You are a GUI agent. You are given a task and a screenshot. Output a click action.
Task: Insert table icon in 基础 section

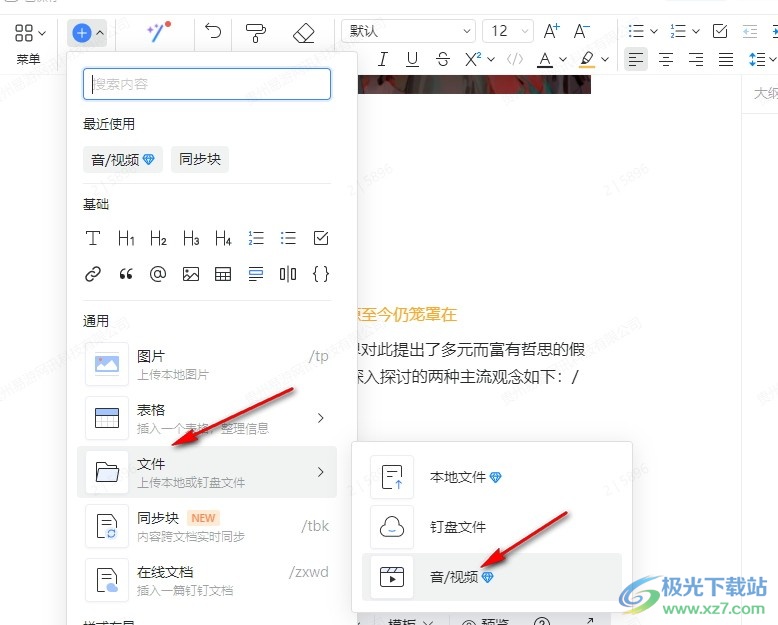click(223, 274)
